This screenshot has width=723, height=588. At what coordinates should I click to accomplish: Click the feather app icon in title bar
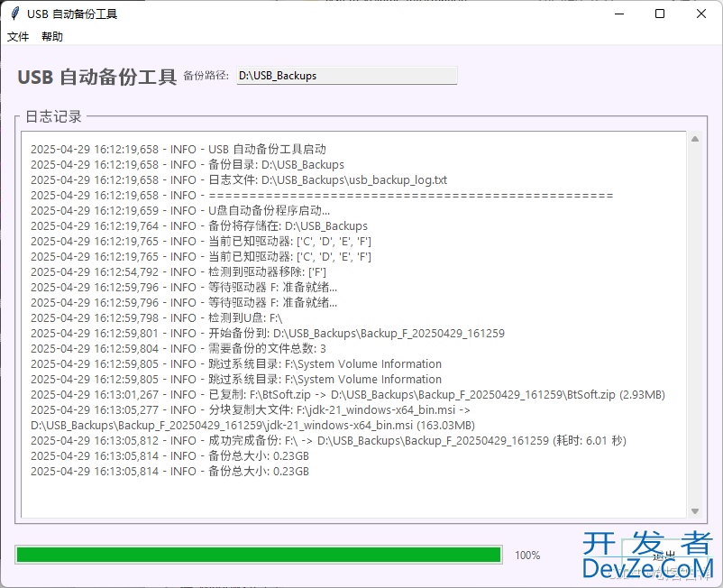14,14
